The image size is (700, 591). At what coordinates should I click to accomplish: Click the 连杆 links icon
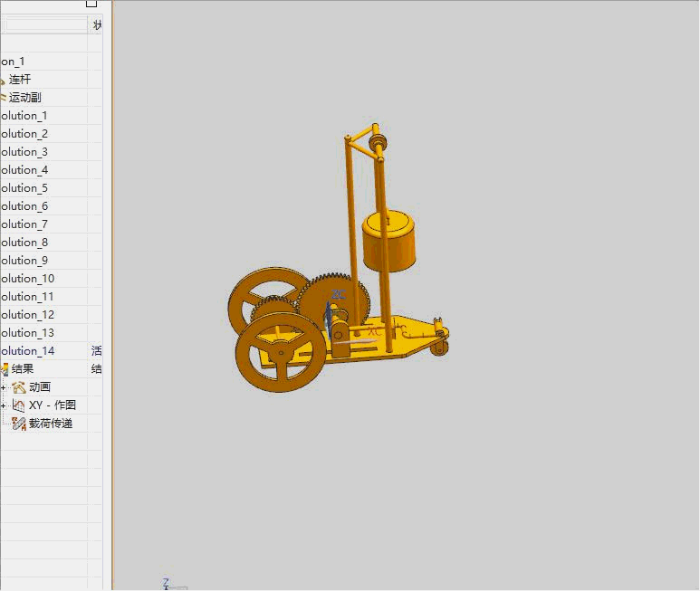coord(3,80)
